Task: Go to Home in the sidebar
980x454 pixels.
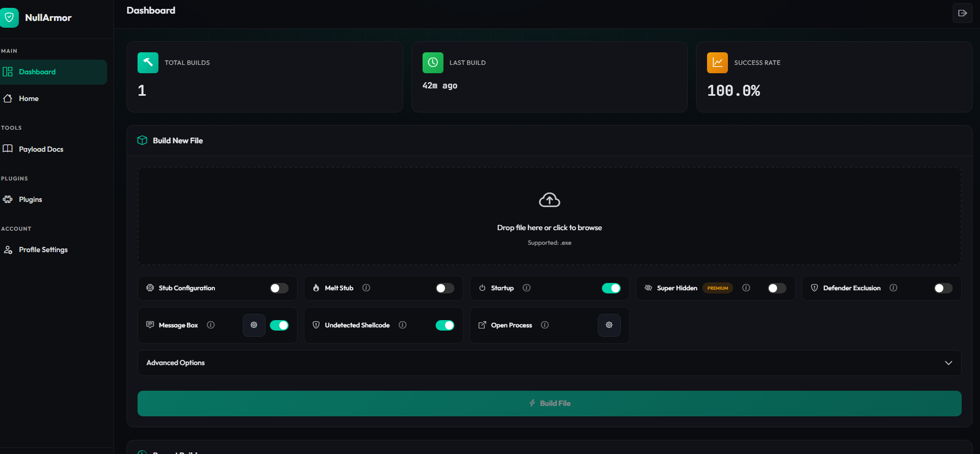Action: 53,98
